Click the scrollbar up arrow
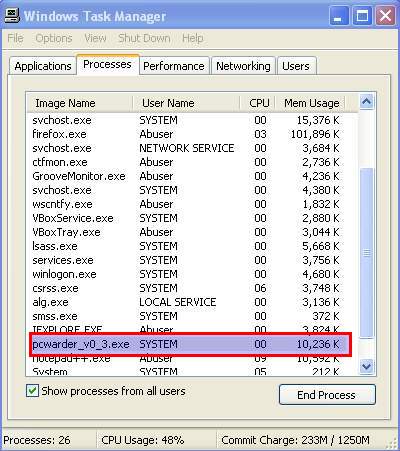The height and width of the screenshot is (451, 400). tap(367, 101)
